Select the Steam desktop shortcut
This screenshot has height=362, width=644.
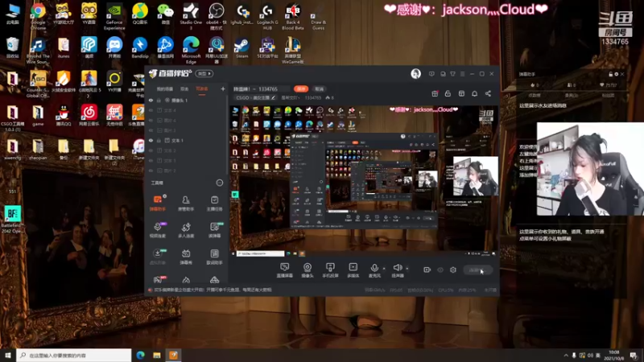click(242, 48)
